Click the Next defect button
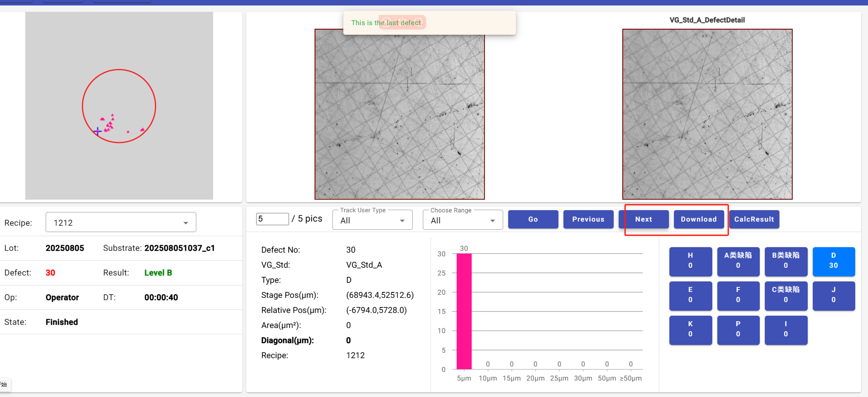The width and height of the screenshot is (868, 397). coord(643,219)
